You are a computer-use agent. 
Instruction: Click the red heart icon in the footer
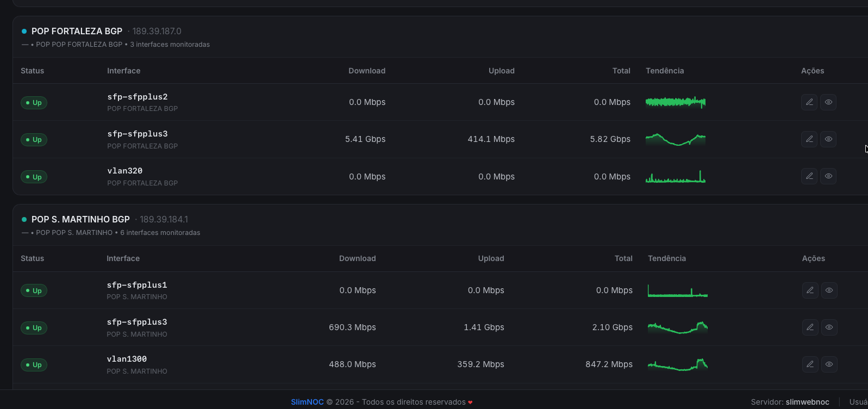[x=470, y=402]
